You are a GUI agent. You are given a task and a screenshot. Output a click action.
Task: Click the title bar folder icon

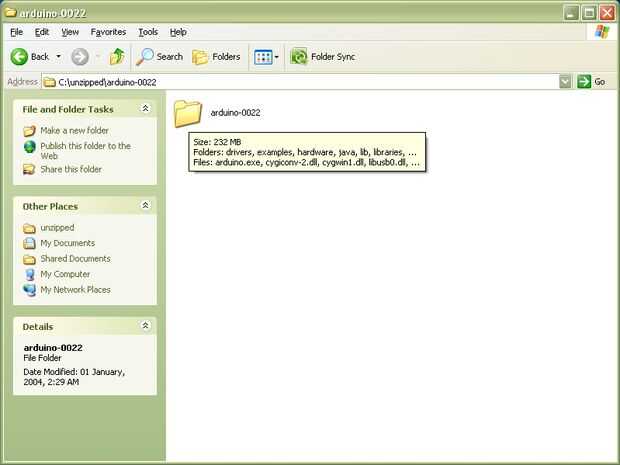click(x=10, y=12)
